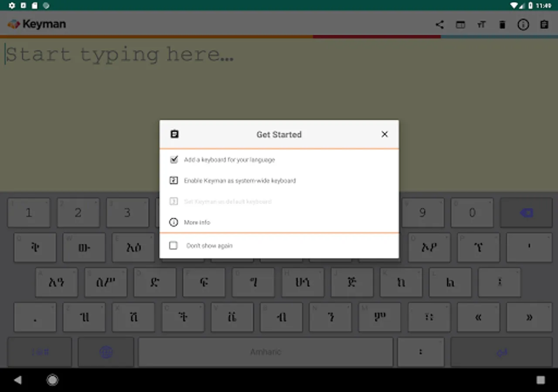Open the web browser icon in toolbar

click(460, 25)
